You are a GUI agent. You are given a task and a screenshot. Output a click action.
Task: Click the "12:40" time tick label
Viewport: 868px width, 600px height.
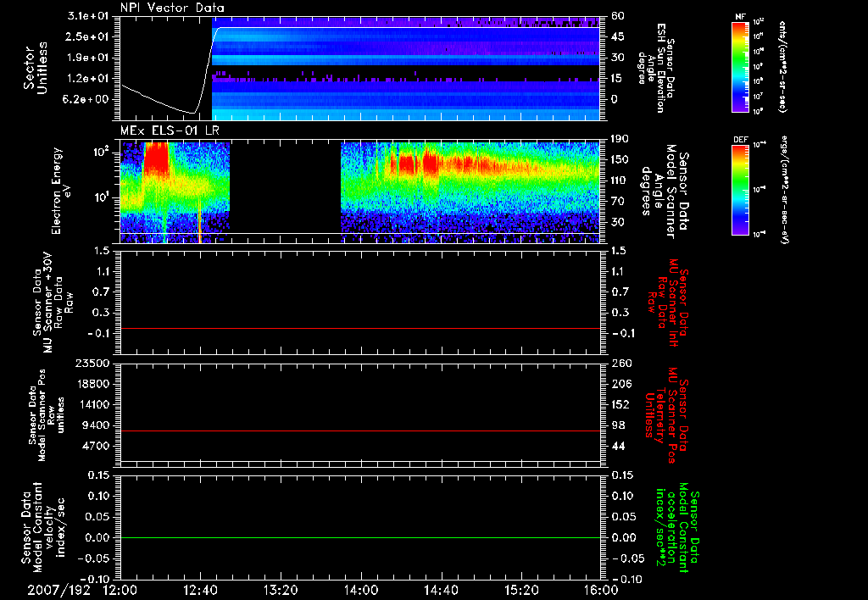pos(200,590)
